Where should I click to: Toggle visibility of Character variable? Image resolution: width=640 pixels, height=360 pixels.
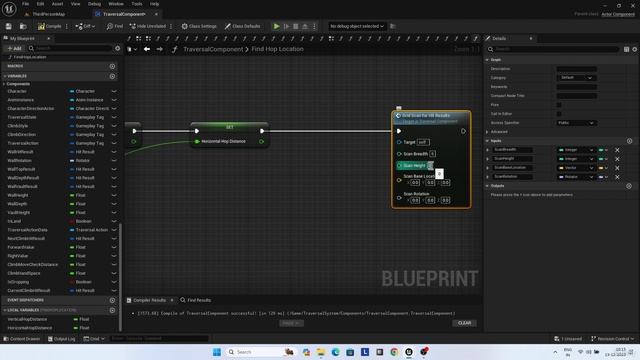click(114, 91)
